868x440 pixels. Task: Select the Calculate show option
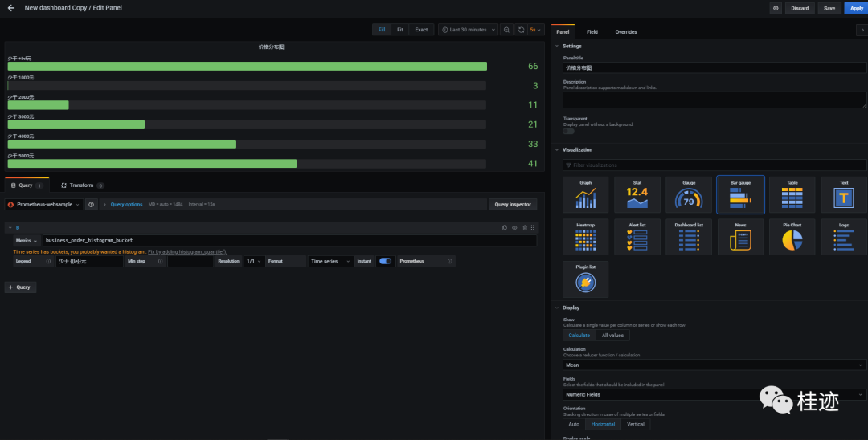click(579, 336)
